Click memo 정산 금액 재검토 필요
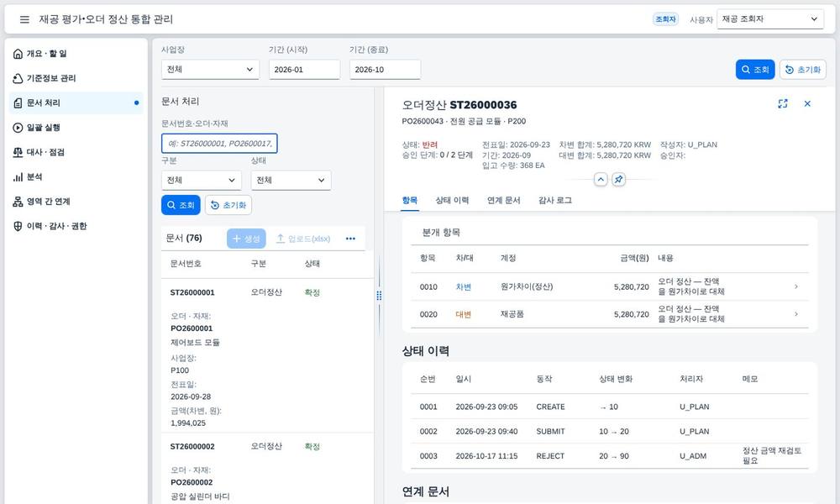The image size is (840, 504). point(772,456)
